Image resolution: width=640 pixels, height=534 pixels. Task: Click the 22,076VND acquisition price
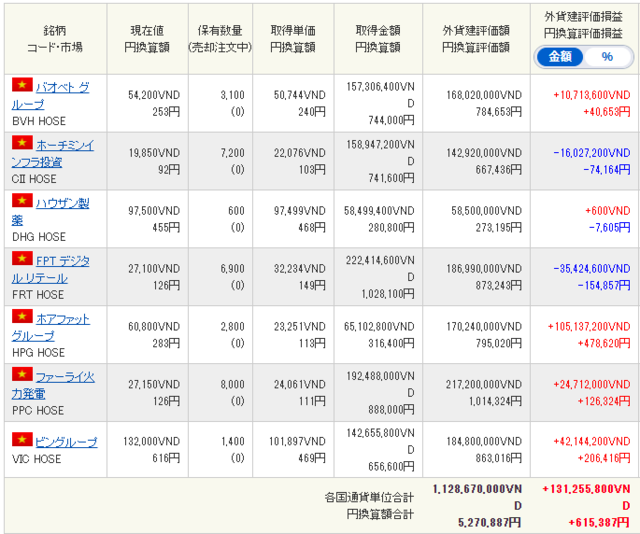click(300, 153)
